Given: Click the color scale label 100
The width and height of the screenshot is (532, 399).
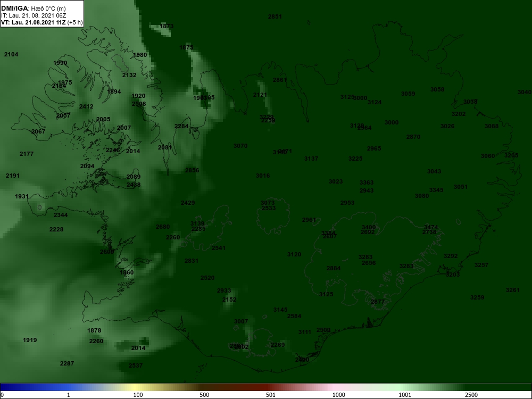Looking at the screenshot, I should click(138, 395).
